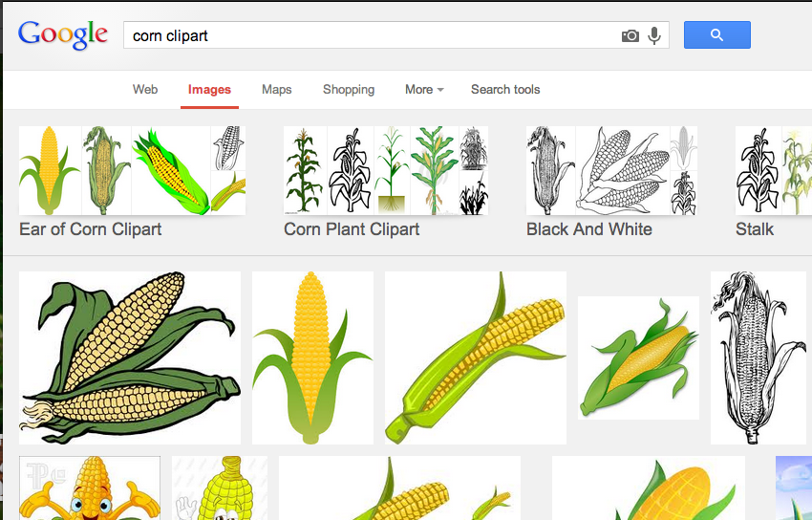Open the More dropdown menu

[x=424, y=90]
